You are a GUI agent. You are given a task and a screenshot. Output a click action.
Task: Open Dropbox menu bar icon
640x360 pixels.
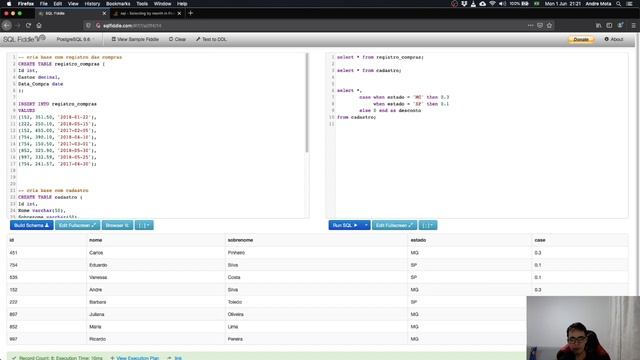click(464, 4)
